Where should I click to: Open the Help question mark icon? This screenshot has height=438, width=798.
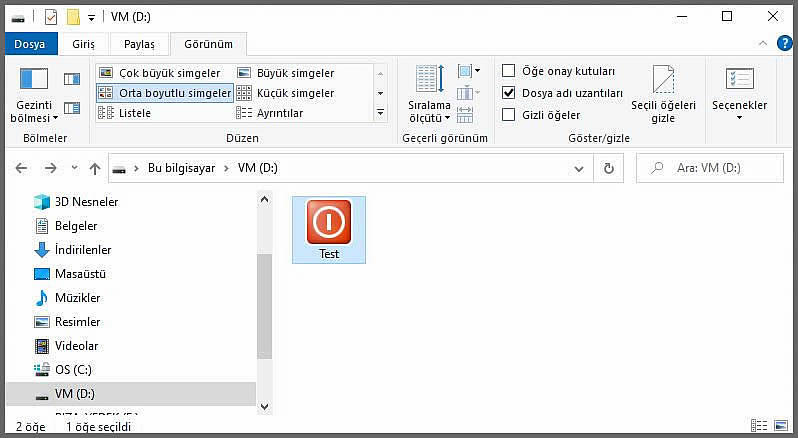pos(784,43)
